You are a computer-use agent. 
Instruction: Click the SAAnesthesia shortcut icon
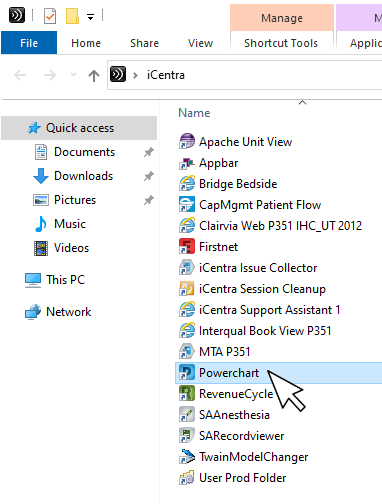[187, 415]
